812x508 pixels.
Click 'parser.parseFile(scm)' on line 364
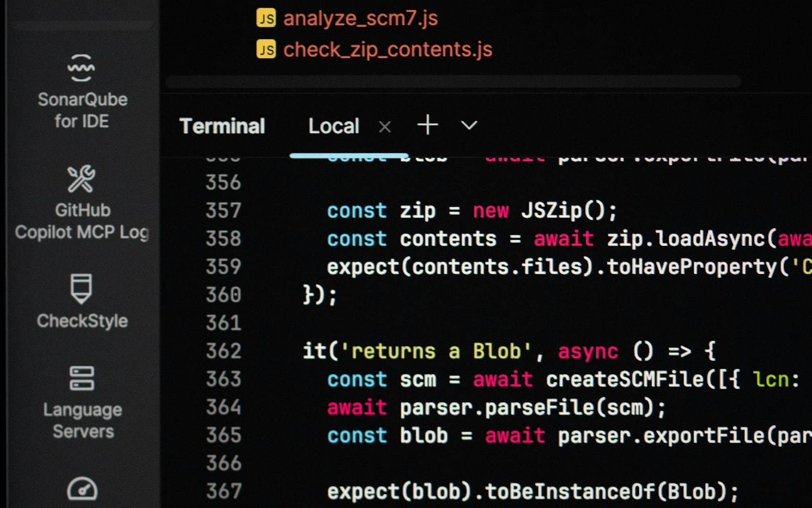click(x=527, y=407)
